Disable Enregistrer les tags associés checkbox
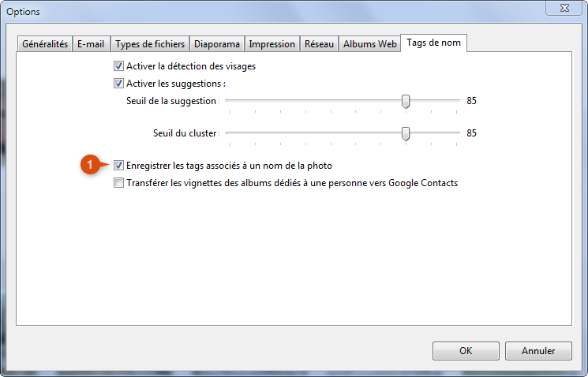 pyautogui.click(x=118, y=166)
